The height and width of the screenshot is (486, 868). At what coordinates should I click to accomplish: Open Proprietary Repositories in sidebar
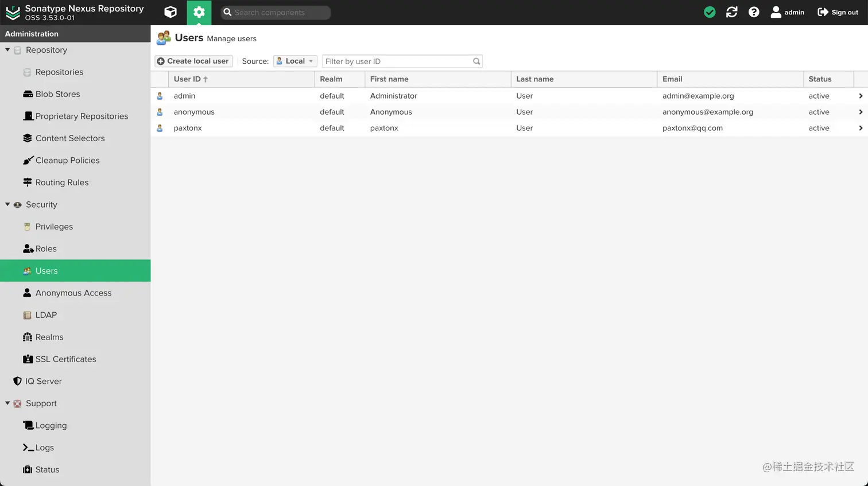pyautogui.click(x=82, y=116)
